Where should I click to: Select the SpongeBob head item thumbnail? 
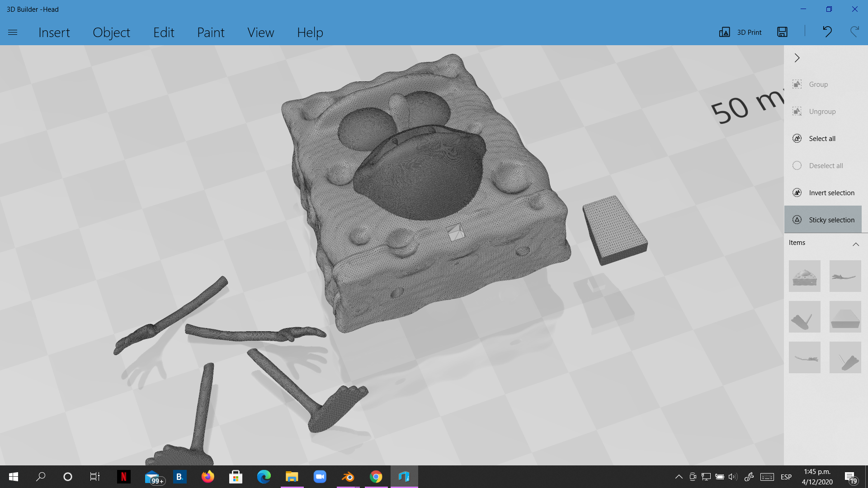[805, 276]
